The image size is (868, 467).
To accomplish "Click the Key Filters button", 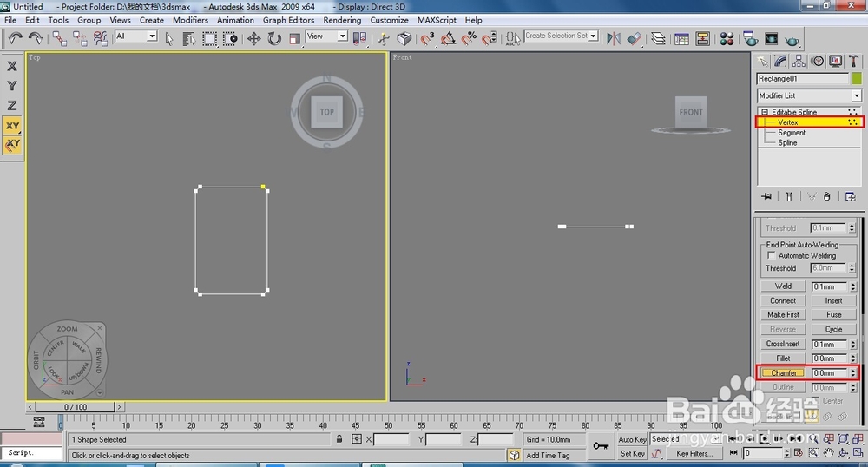I will [694, 453].
